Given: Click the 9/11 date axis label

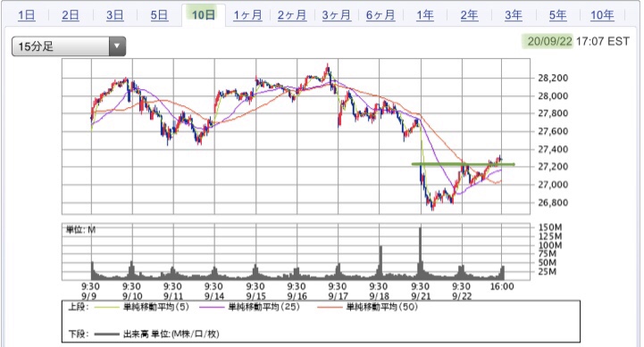Looking at the screenshot, I should click(x=173, y=296).
